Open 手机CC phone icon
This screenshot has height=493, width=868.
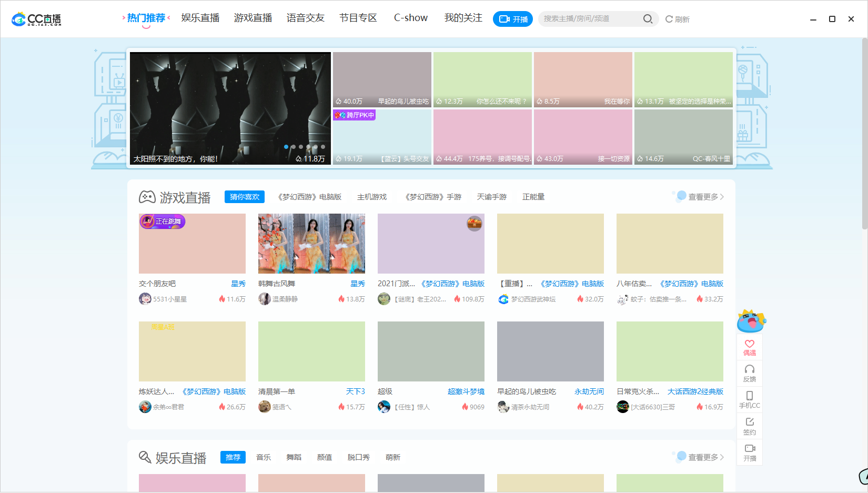(x=750, y=399)
